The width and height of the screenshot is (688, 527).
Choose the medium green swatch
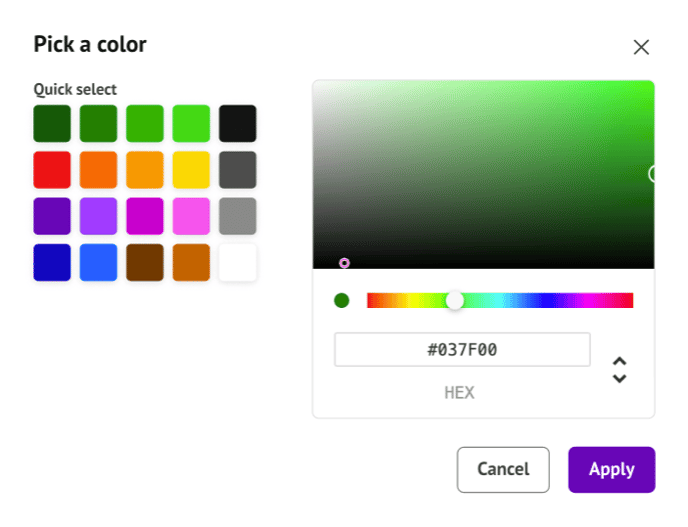coord(145,123)
